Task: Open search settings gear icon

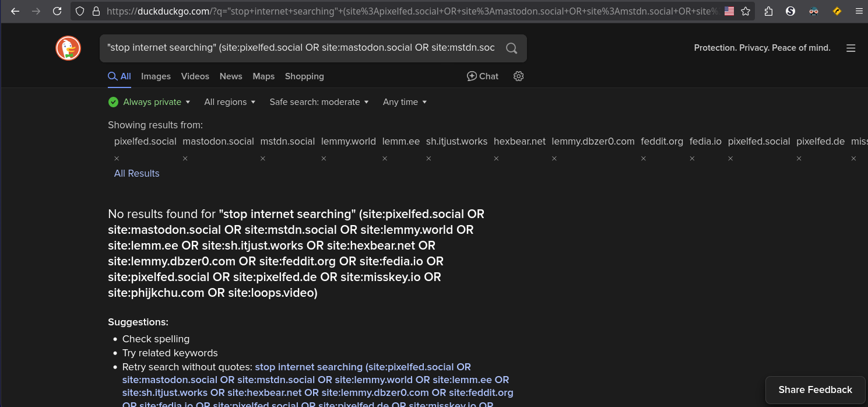Action: [518, 76]
